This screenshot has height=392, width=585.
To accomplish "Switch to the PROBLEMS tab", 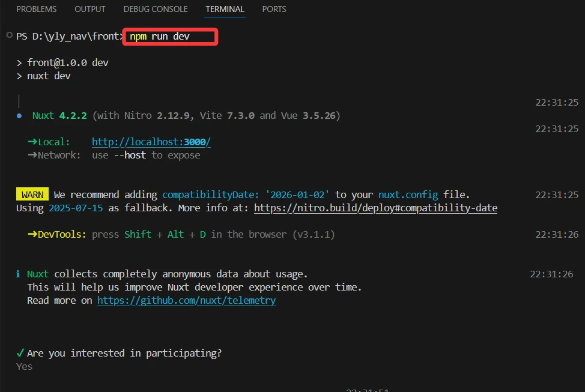I will pyautogui.click(x=36, y=9).
